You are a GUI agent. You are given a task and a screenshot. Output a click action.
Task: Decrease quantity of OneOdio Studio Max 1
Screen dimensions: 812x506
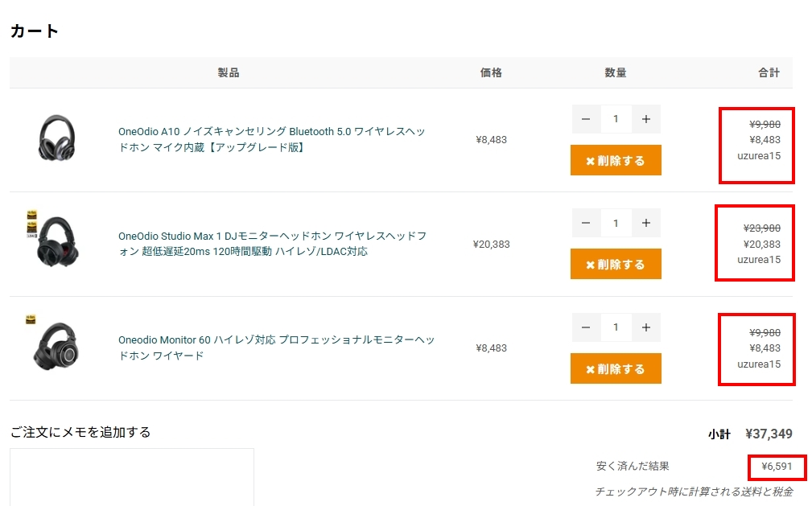point(586,223)
